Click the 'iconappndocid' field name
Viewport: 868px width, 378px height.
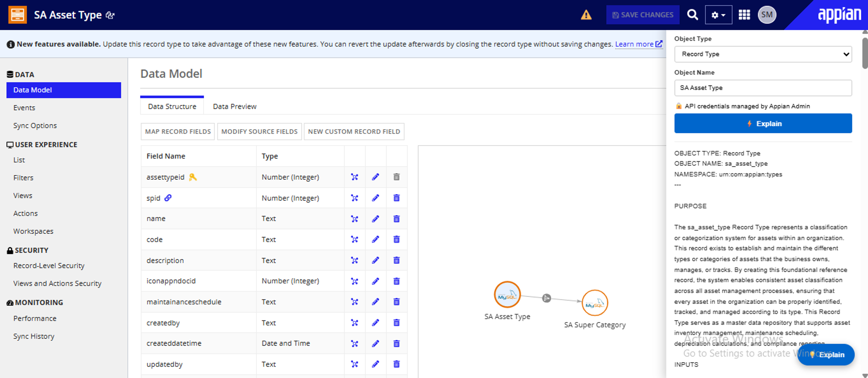(x=171, y=281)
